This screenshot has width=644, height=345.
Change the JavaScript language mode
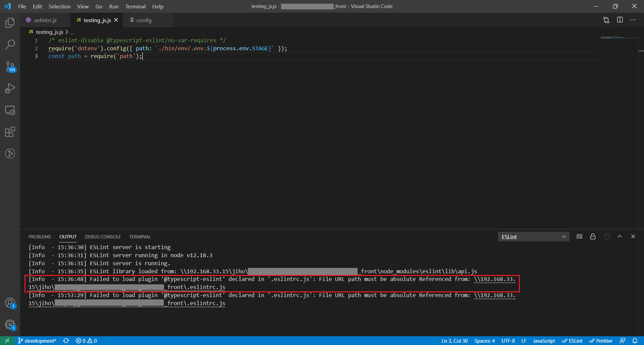(544, 341)
